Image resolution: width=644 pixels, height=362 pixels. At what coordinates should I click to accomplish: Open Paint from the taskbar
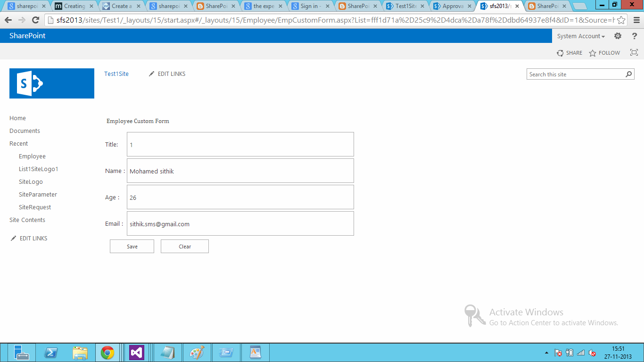(x=197, y=352)
